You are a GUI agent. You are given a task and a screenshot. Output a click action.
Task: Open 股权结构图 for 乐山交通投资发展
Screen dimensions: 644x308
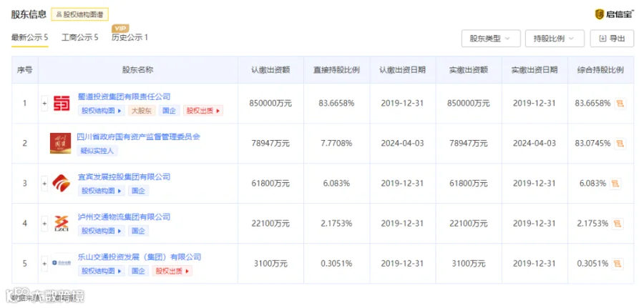coord(101,271)
